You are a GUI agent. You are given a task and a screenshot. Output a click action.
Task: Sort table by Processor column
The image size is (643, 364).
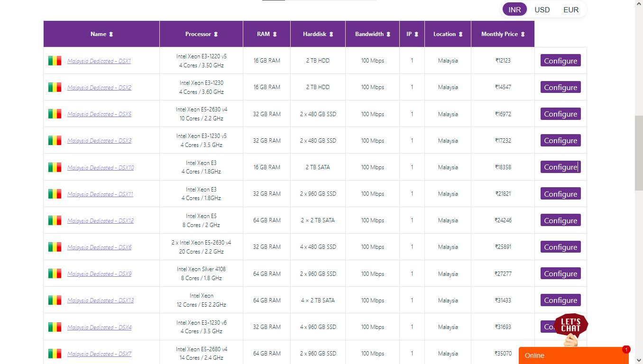tap(216, 34)
